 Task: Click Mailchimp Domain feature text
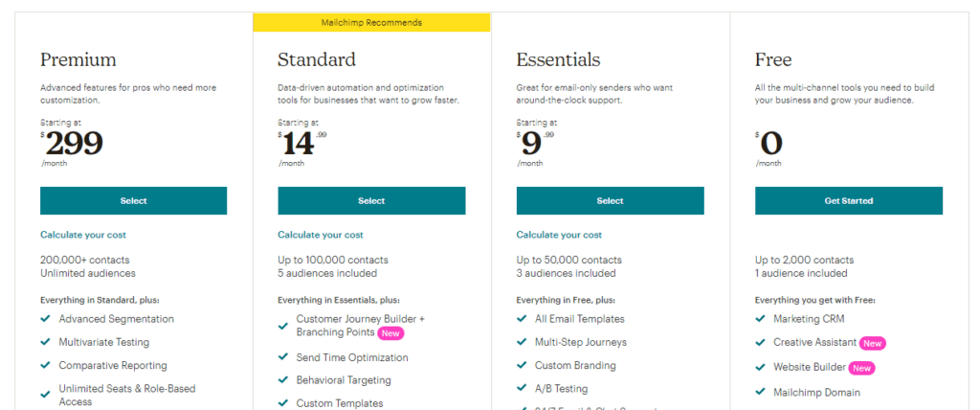[817, 393]
